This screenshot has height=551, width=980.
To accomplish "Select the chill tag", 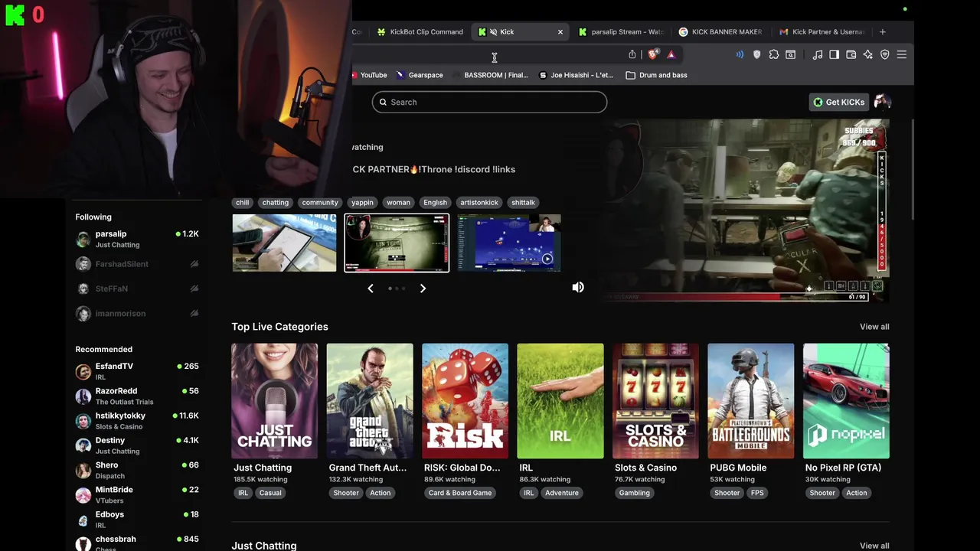I will [243, 203].
